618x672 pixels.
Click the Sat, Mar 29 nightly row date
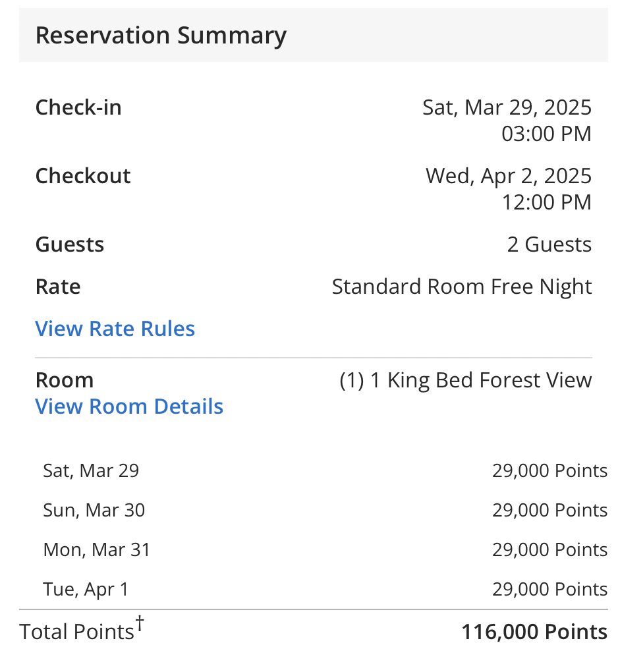click(91, 470)
